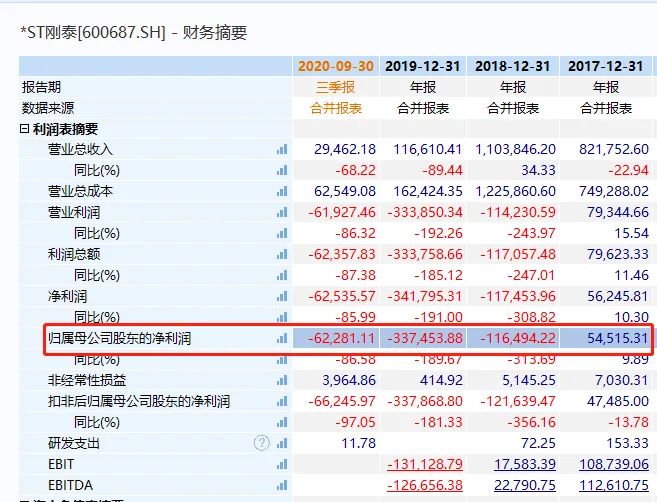Click chart icon in the EBIT row
Screen dimensions: 657x502
281,464
